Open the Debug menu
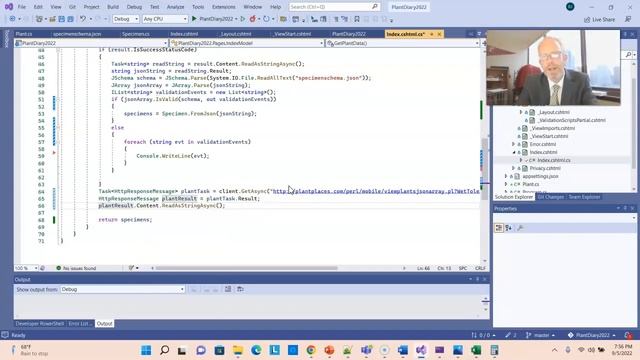640x360 pixels. tap(134, 7)
